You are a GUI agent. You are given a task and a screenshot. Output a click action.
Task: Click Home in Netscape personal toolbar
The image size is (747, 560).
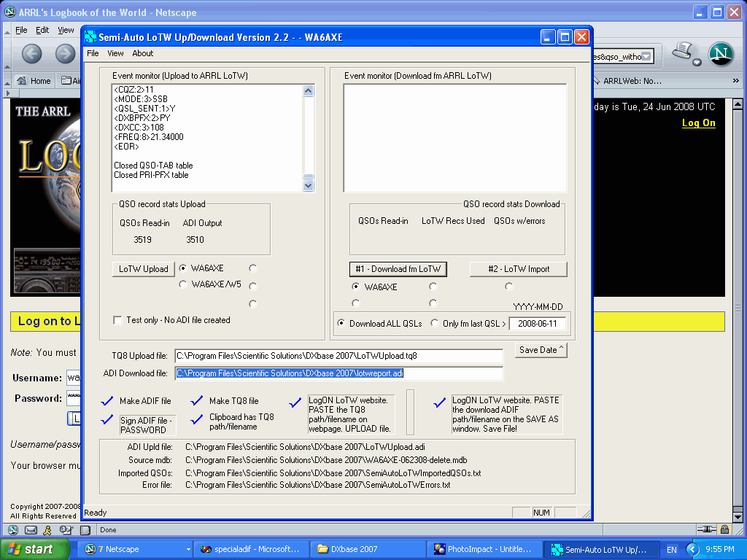tap(34, 81)
